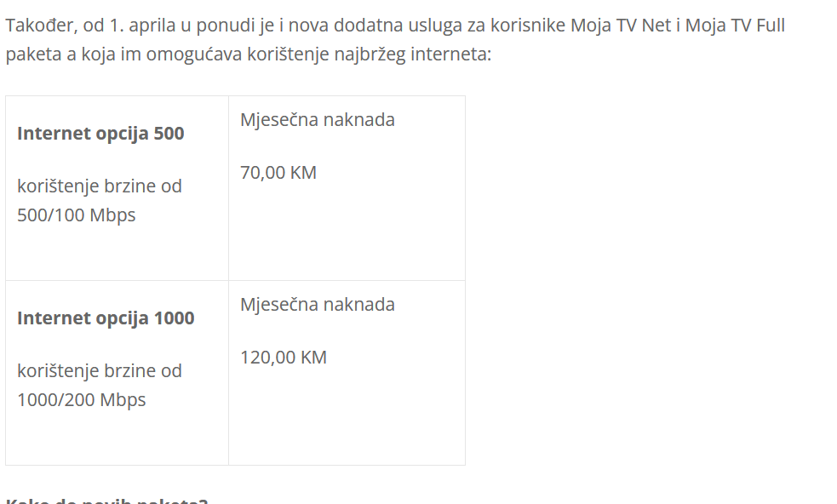Click 'korištenje brzine od' under opcija 1000

tap(100, 371)
